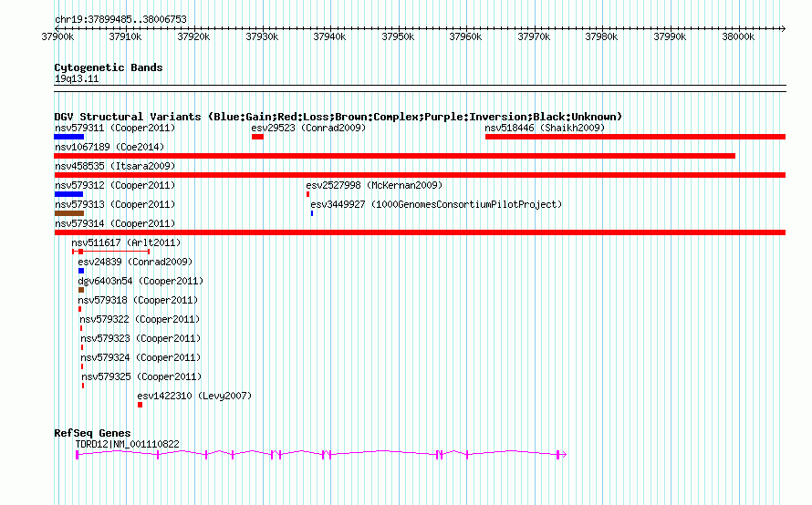Open the TDRD12|NM_001110822 gene label
The image size is (812, 505).
(128, 444)
